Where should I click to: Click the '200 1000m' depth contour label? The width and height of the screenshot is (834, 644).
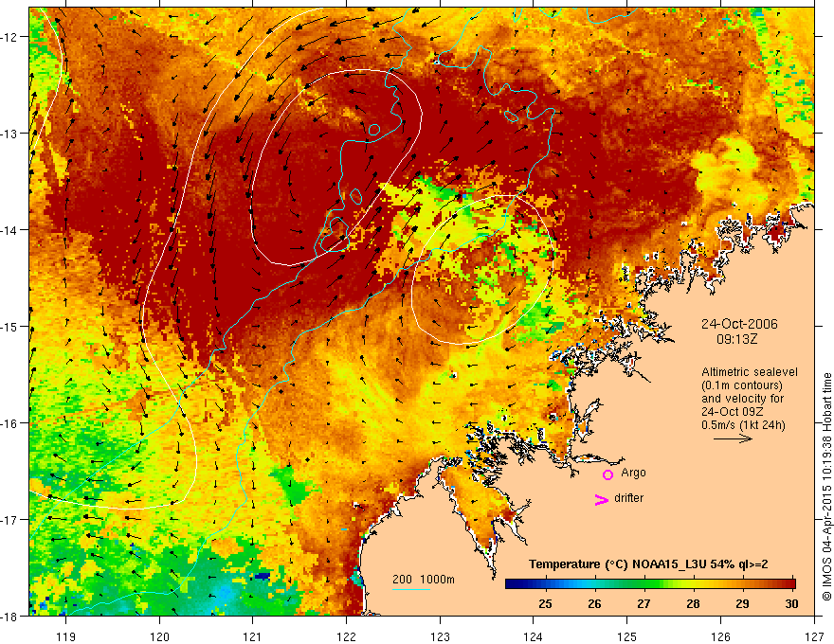click(424, 580)
